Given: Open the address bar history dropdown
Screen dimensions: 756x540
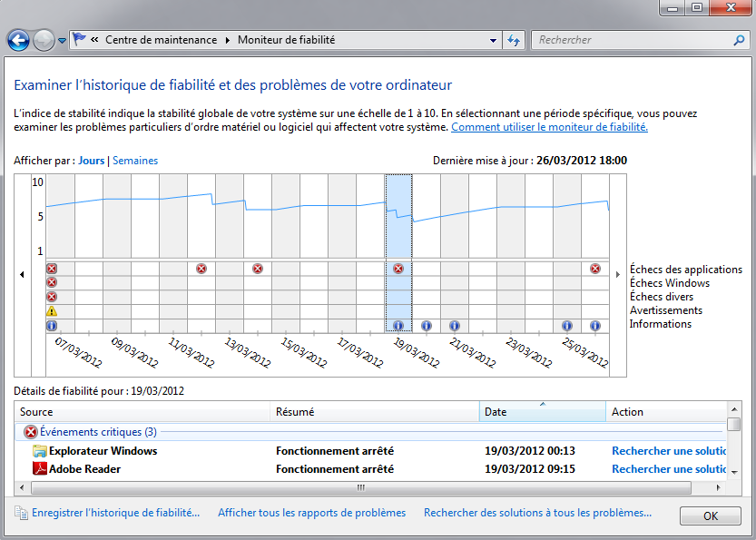Looking at the screenshot, I should pyautogui.click(x=494, y=40).
